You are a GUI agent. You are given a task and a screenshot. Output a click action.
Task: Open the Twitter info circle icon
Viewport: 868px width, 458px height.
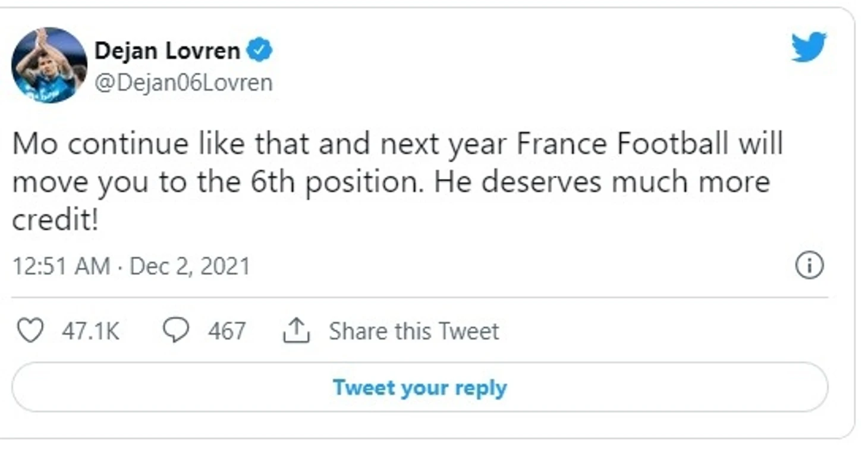pos(809,265)
